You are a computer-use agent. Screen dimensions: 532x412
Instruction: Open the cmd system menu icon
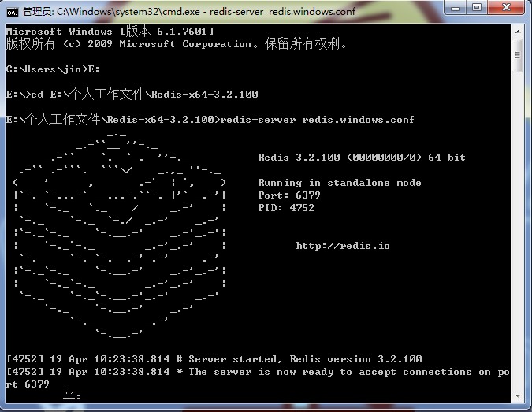click(12, 12)
